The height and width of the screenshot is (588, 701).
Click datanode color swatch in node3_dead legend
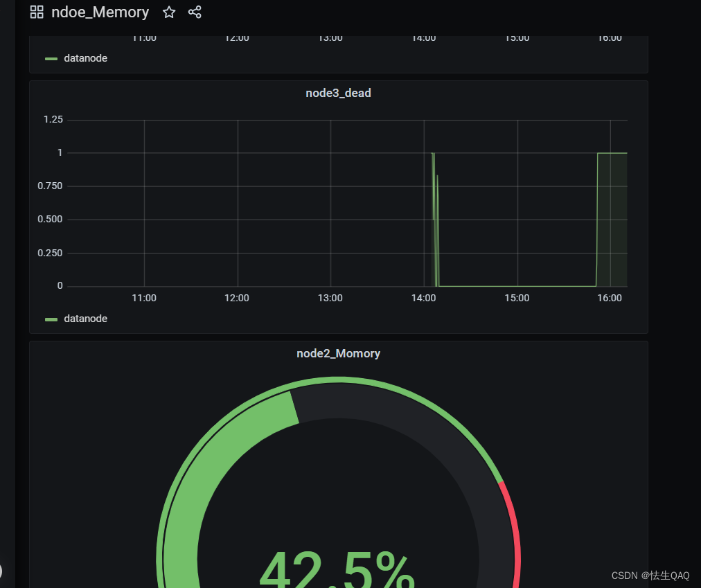point(51,319)
